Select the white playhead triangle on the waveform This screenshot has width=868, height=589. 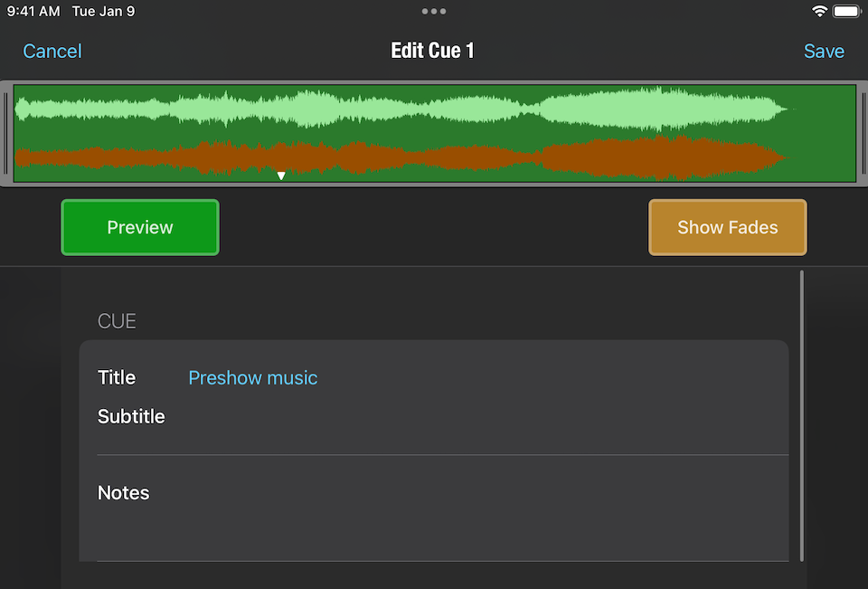pos(281,176)
